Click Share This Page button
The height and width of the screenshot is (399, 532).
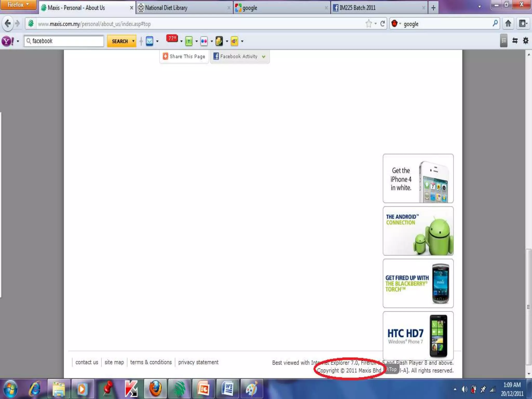[184, 56]
